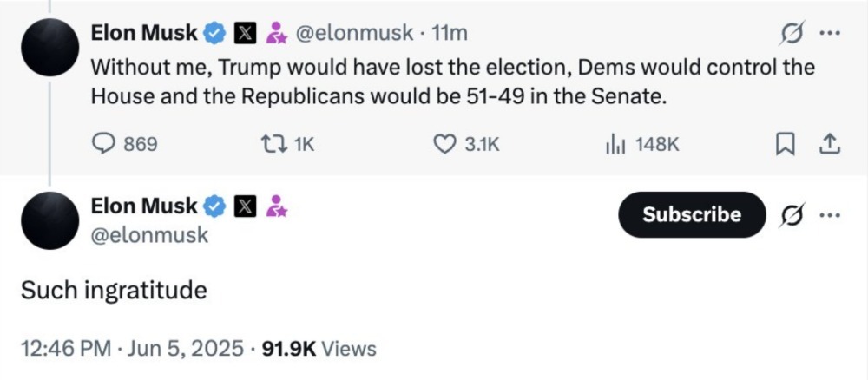Image resolution: width=868 pixels, height=380 pixels.
Task: Repost the tweet with 1K reposts
Action: coord(272,144)
